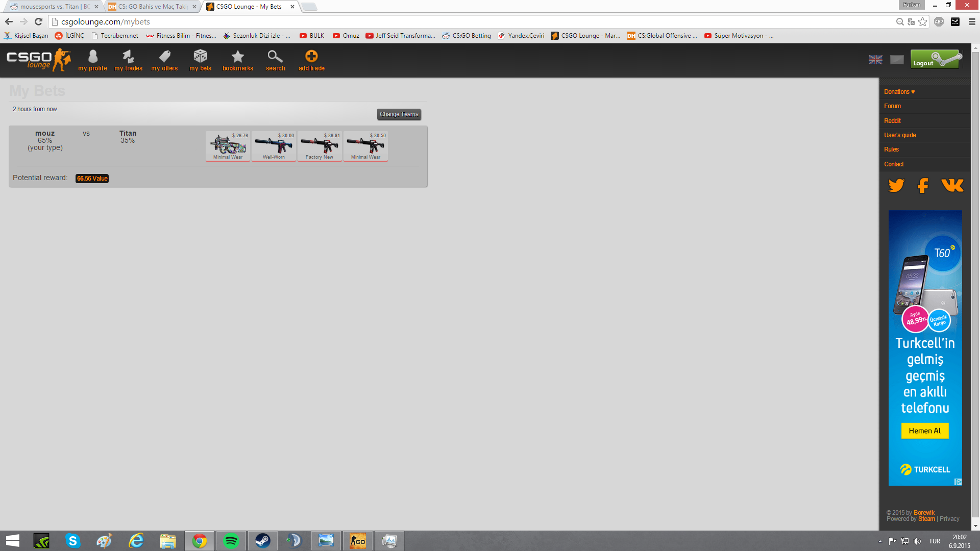This screenshot has height=551, width=980.
Task: Open the BULK YouTube bookmark
Action: 312,36
